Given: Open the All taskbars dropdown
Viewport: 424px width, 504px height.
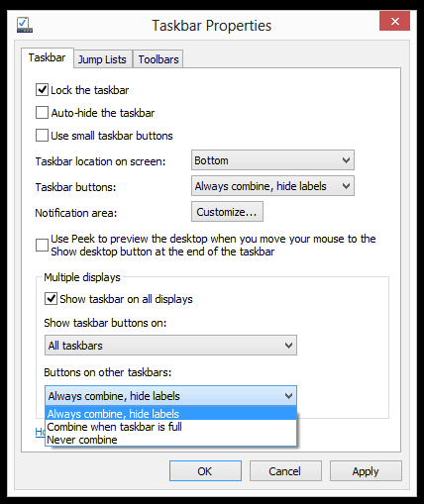Looking at the screenshot, I should pyautogui.click(x=170, y=346).
